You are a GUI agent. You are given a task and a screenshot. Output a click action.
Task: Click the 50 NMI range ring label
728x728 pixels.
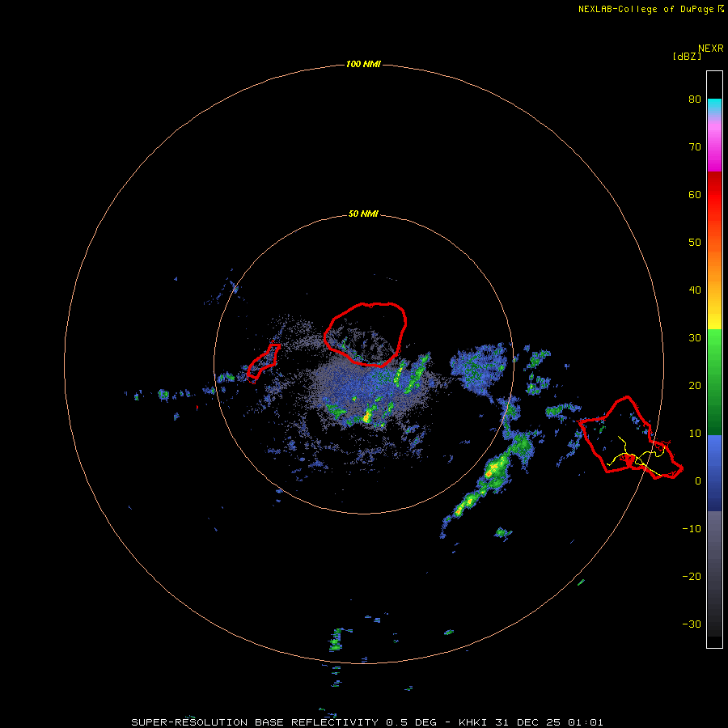[x=363, y=214]
